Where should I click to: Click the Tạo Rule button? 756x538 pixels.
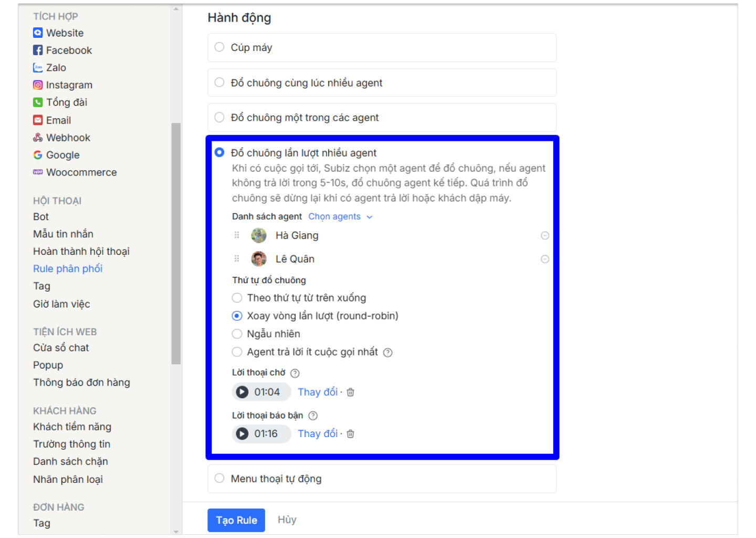pos(236,520)
